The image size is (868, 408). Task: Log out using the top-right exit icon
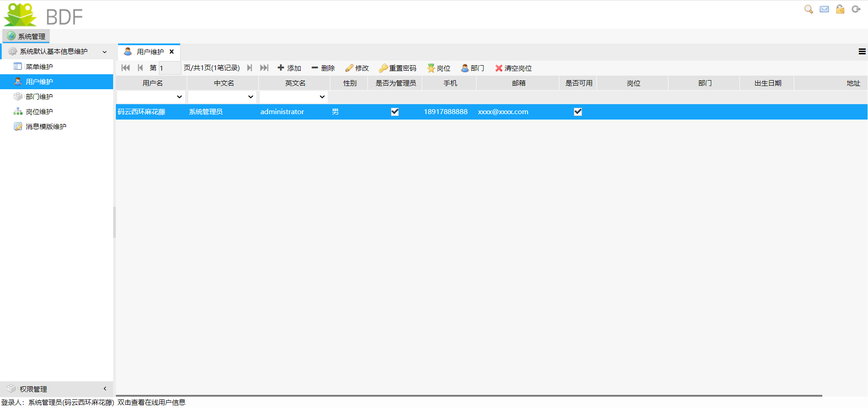[856, 9]
